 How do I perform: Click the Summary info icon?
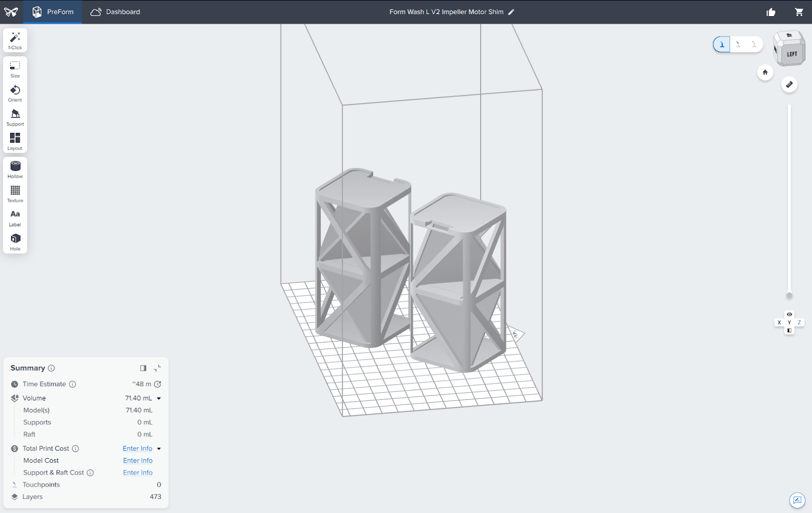(x=51, y=368)
